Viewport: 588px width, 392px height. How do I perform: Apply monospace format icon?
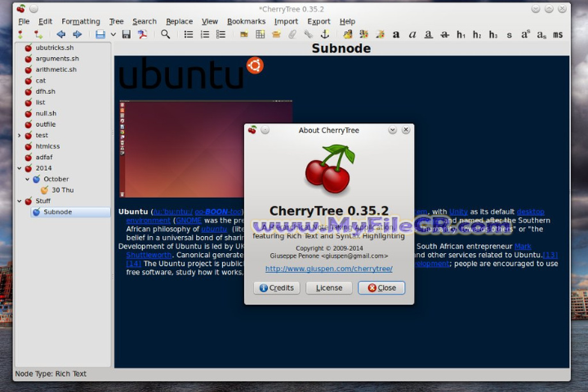click(x=558, y=35)
